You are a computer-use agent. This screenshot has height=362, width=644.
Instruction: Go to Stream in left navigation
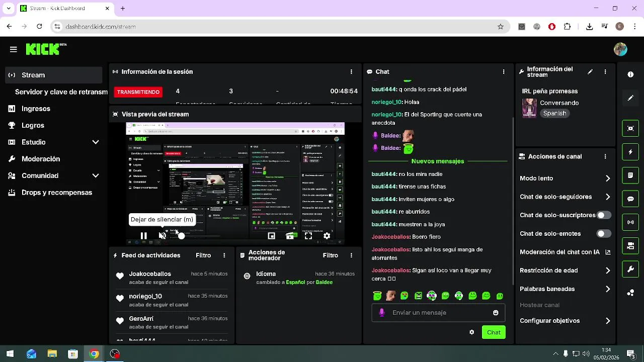coord(54,75)
